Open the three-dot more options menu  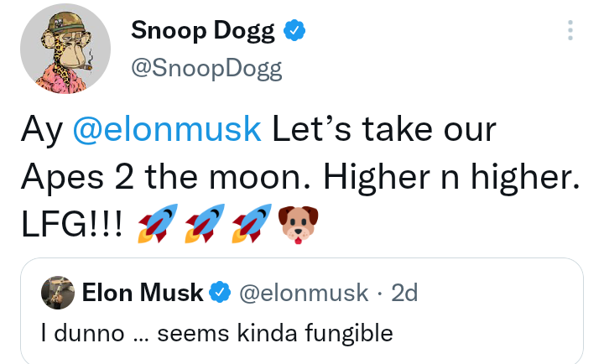[x=570, y=31]
